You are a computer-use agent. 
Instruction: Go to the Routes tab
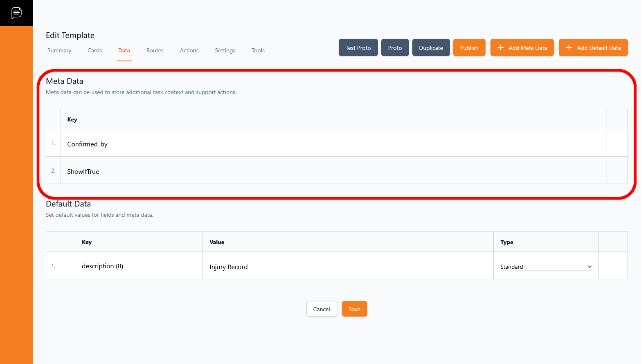point(155,50)
